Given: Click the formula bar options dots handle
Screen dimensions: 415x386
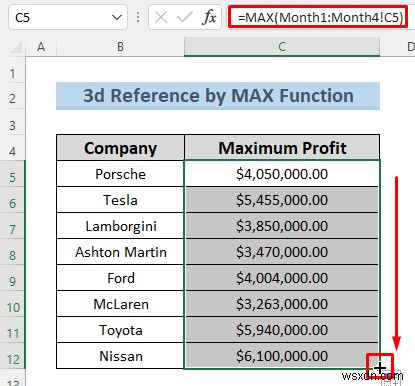Looking at the screenshot, I should point(138,17).
